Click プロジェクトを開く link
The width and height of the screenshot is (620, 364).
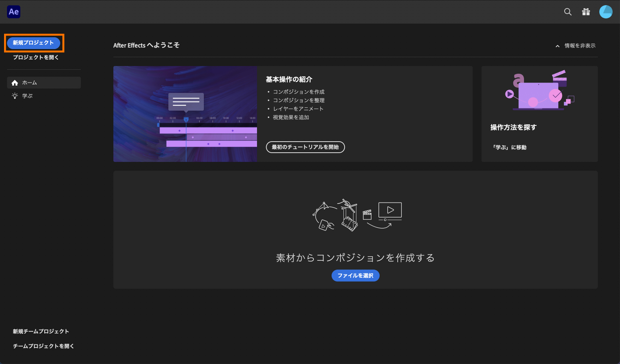pos(36,58)
